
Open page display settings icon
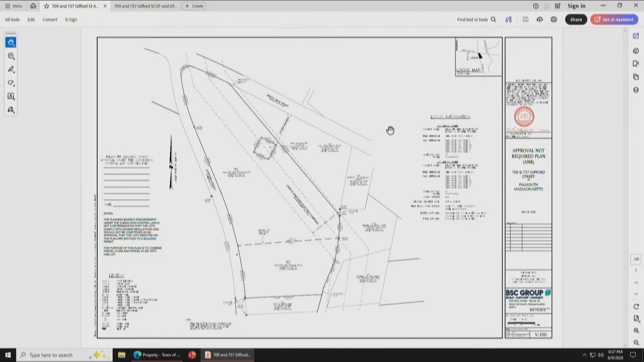point(636,318)
